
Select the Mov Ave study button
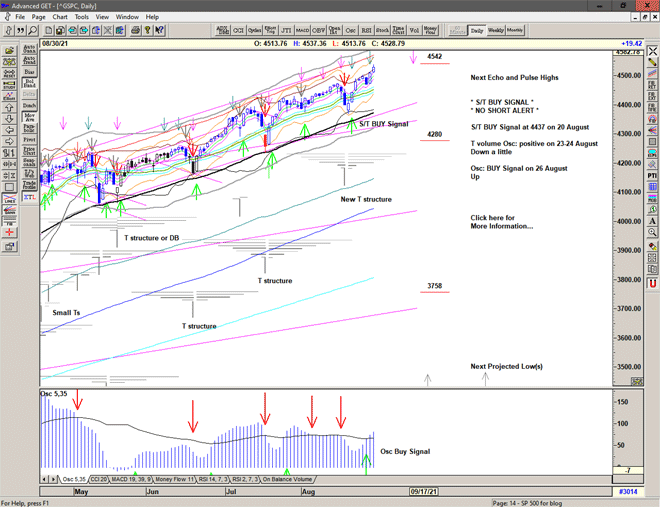[x=29, y=118]
